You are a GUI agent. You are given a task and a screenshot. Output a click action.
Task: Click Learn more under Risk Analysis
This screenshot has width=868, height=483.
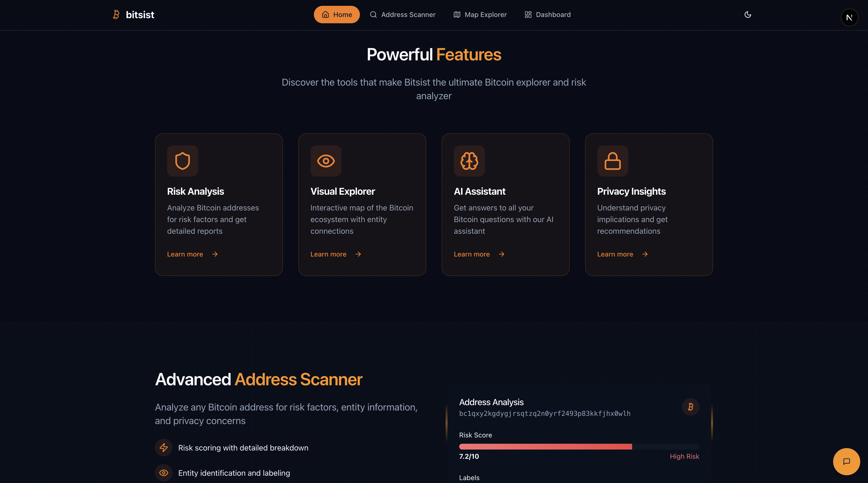[192, 254]
